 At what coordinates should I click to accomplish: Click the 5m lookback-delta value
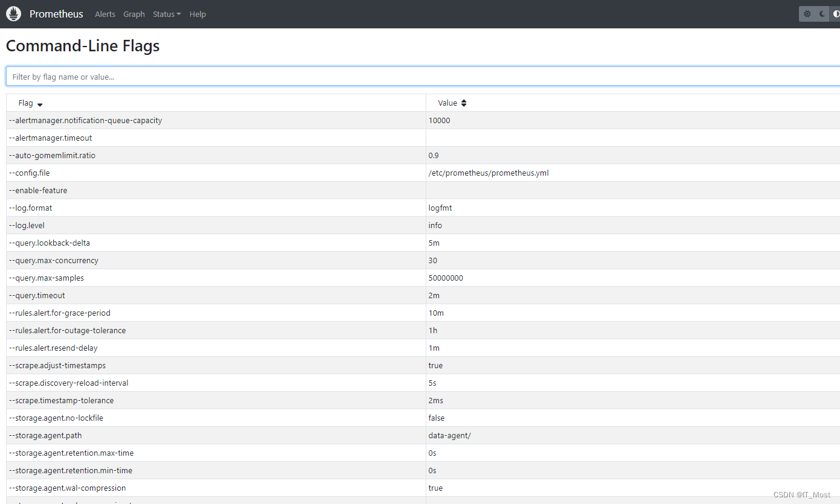point(434,243)
